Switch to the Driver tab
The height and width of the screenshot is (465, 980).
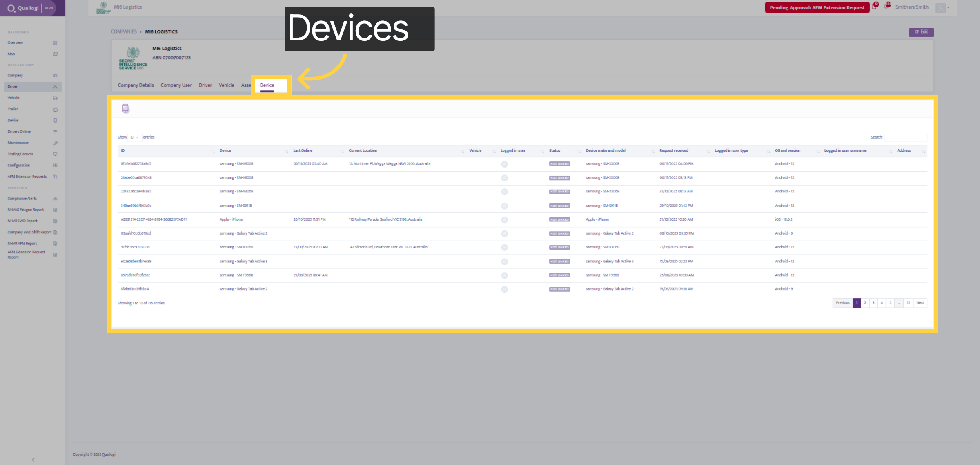(x=205, y=85)
